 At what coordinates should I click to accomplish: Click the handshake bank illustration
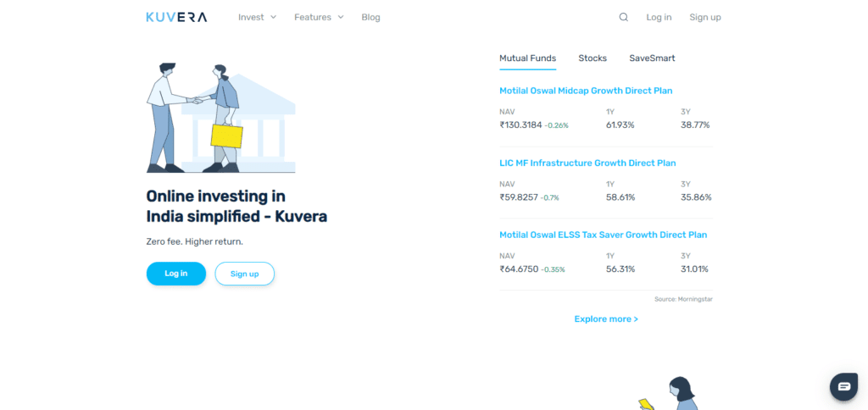pyautogui.click(x=221, y=118)
